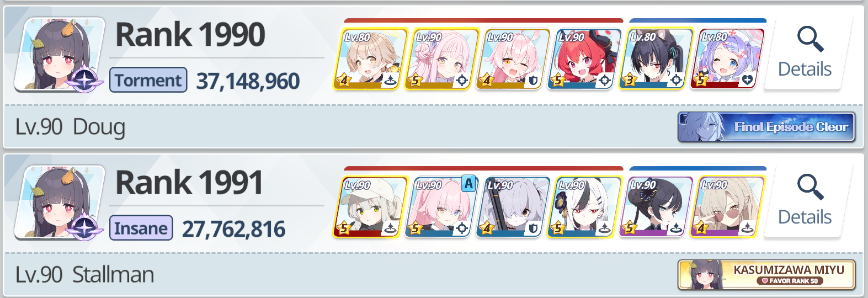Select the Kasumizawa Miyu Favor Rank 50 banner
868x298 pixels.
pyautogui.click(x=766, y=275)
